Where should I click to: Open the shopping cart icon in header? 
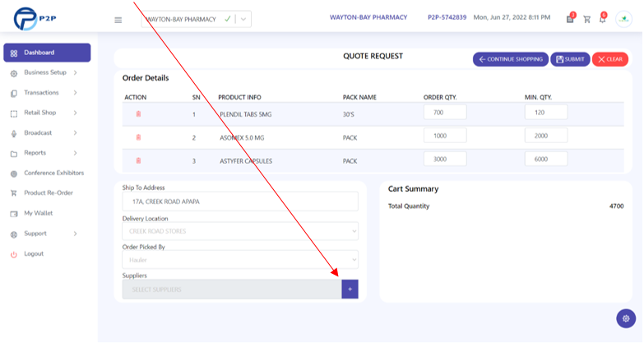[587, 19]
